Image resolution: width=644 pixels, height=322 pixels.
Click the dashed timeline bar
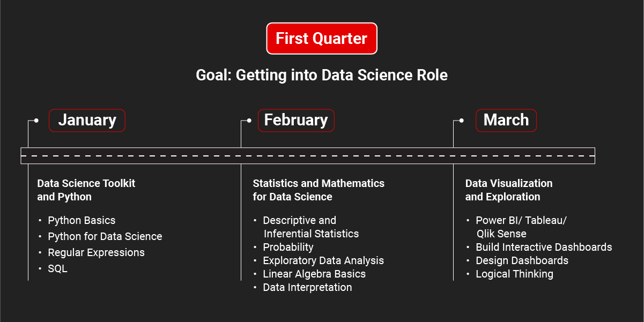click(x=308, y=155)
